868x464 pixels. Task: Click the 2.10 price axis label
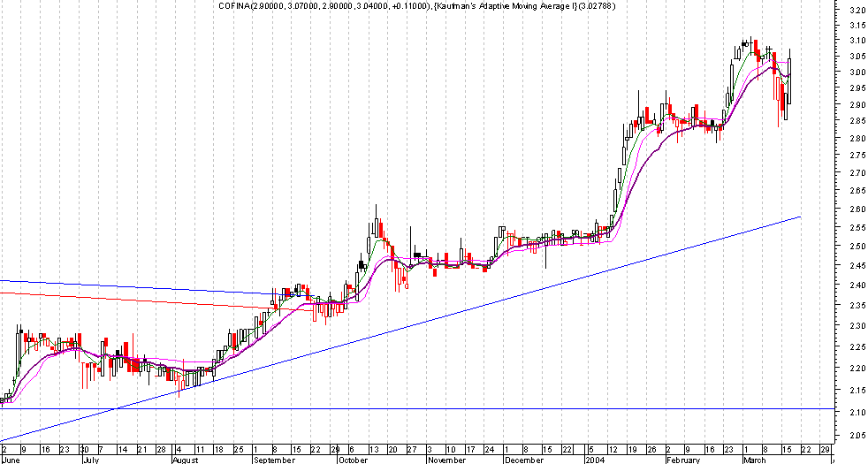(857, 412)
